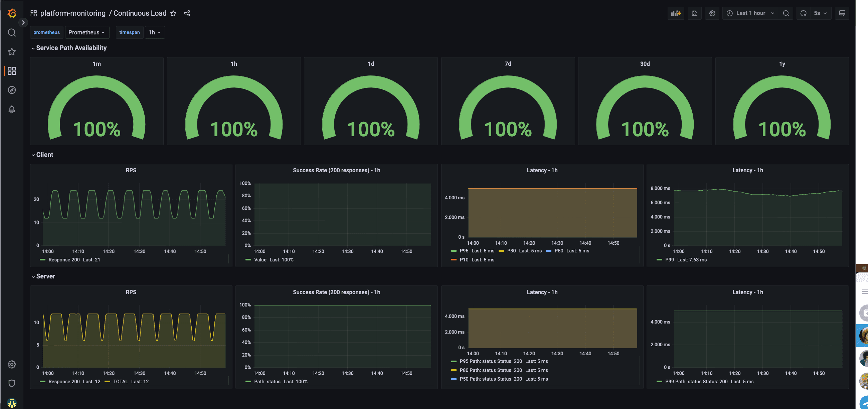Open Alerting via the bell icon
The height and width of the screenshot is (409, 868).
click(12, 109)
